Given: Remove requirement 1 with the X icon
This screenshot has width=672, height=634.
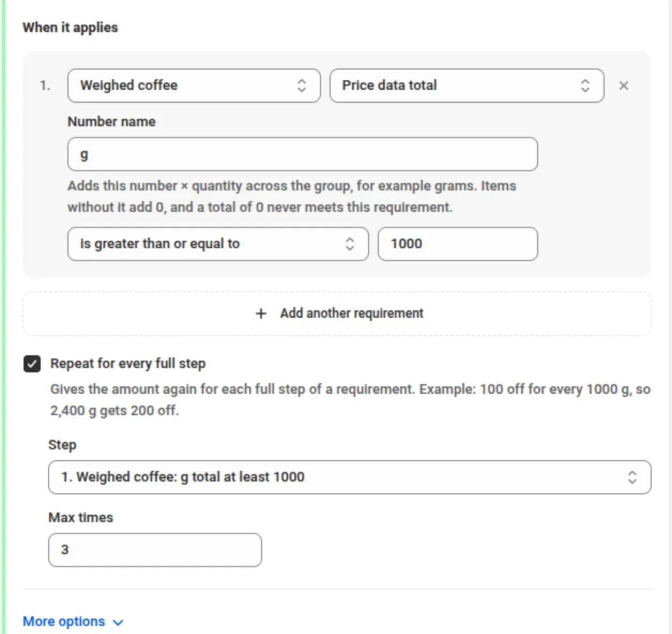Looking at the screenshot, I should point(623,86).
